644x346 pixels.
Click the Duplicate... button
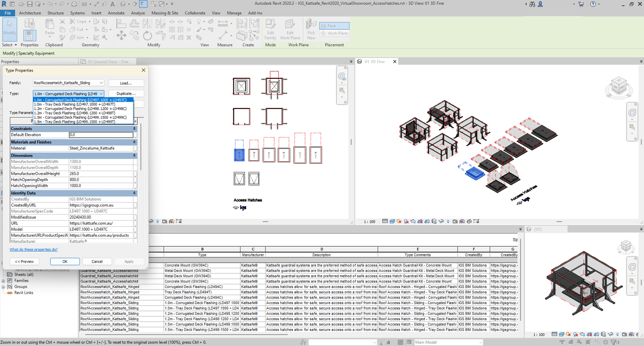[126, 94]
